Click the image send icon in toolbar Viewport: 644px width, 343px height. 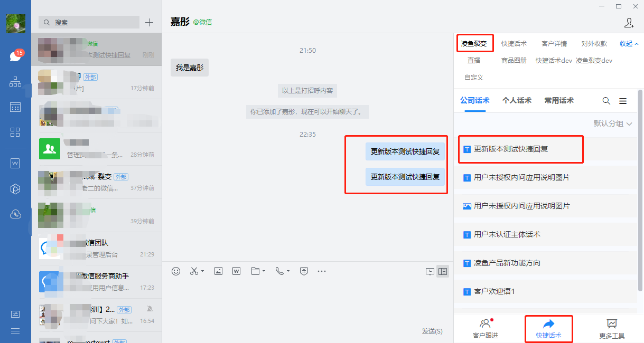point(218,271)
